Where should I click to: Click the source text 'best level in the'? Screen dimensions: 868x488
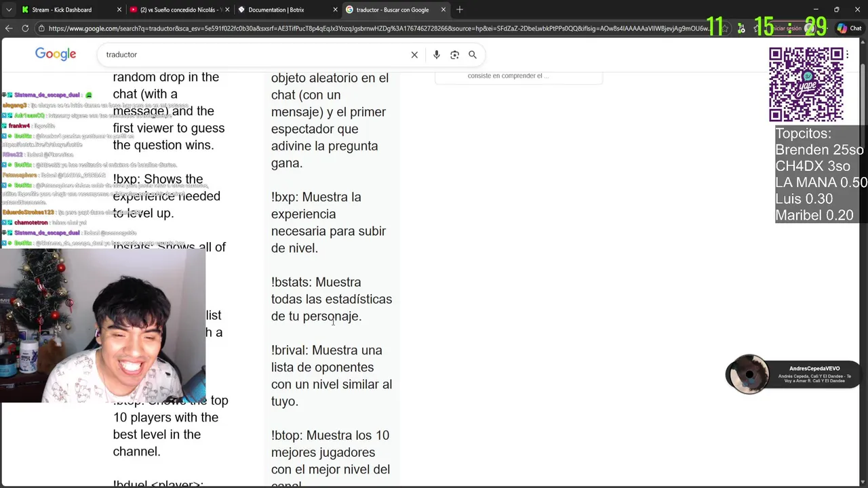tap(157, 434)
